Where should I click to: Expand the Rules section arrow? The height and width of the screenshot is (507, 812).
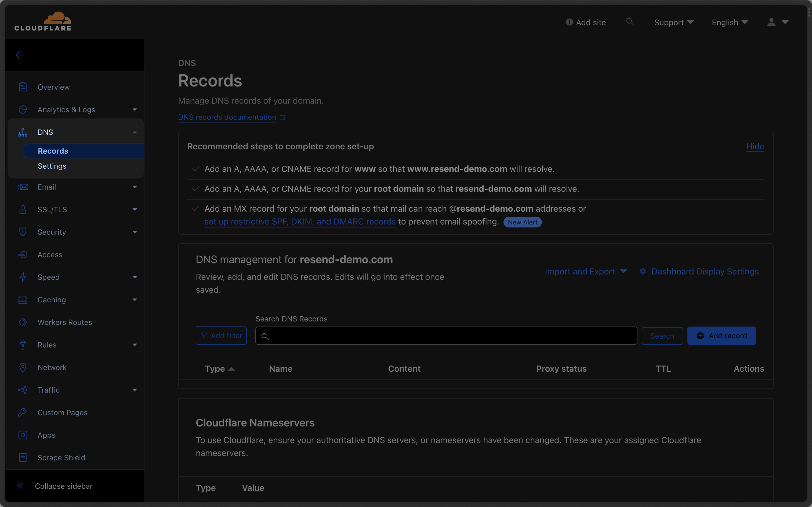tap(135, 345)
